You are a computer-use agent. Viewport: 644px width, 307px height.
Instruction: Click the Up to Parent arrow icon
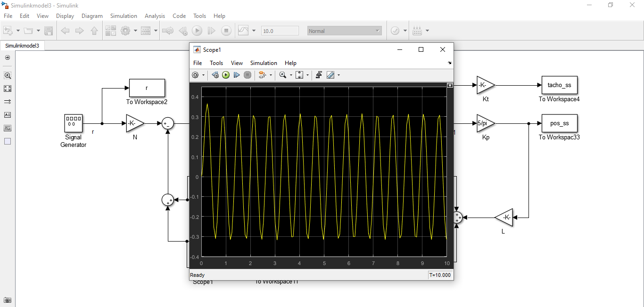click(94, 31)
